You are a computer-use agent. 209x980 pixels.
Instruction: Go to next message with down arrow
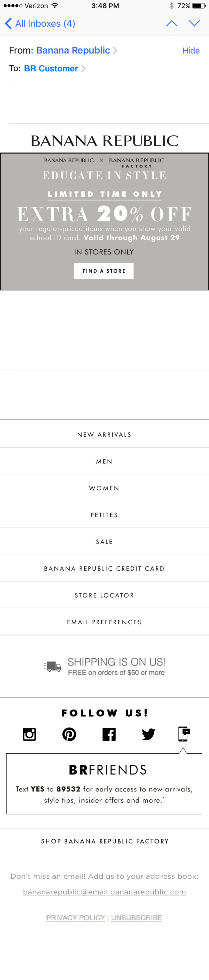(194, 24)
